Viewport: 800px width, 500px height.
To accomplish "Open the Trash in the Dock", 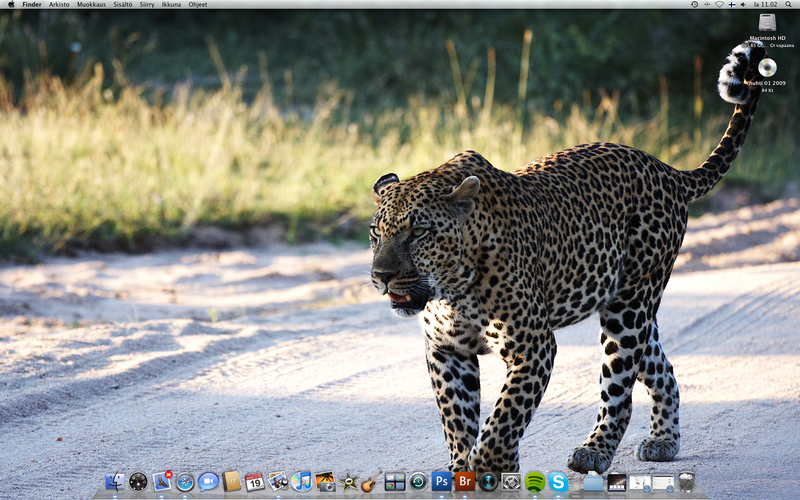I will 687,481.
